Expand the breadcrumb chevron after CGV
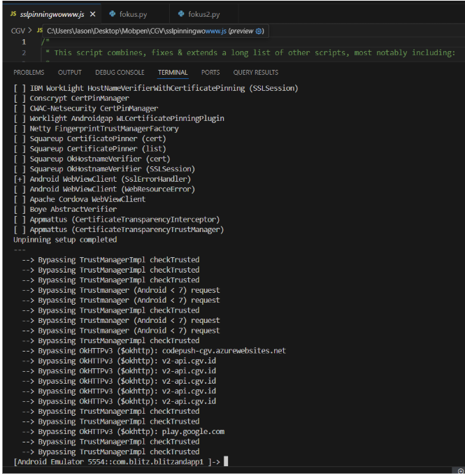465x476 pixels. coord(30,31)
